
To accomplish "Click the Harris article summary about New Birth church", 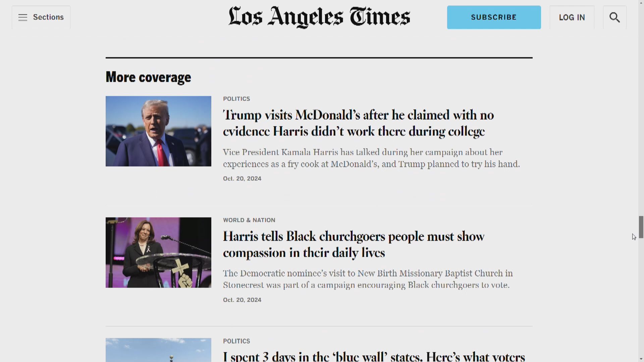I will tap(368, 279).
